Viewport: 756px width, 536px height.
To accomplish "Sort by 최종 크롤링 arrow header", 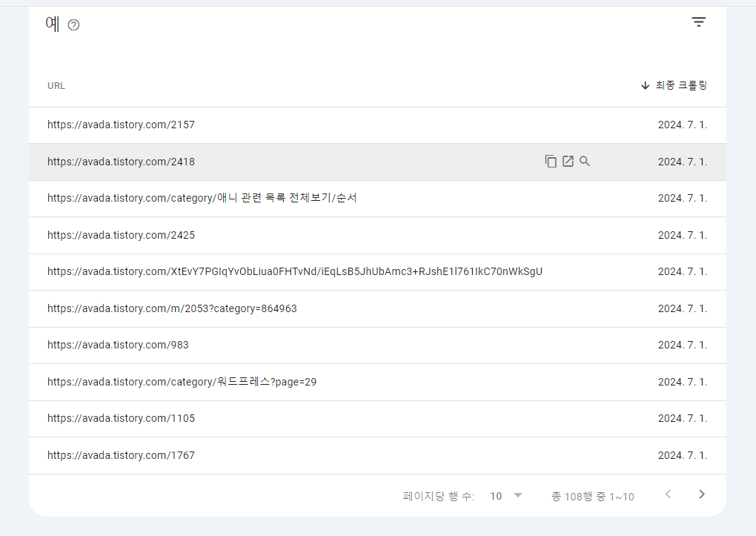I will tap(674, 85).
